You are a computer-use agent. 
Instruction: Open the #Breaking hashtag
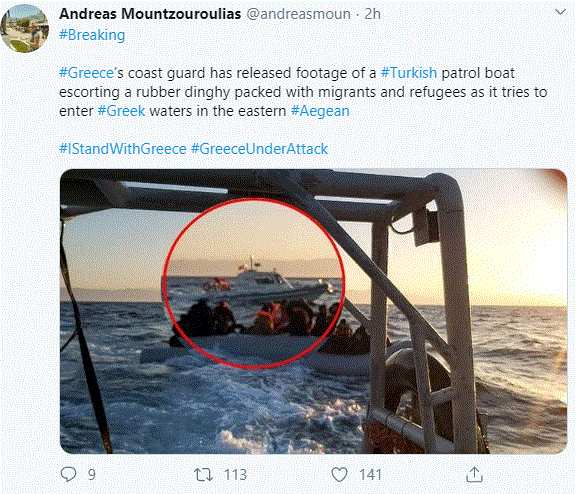coord(92,35)
